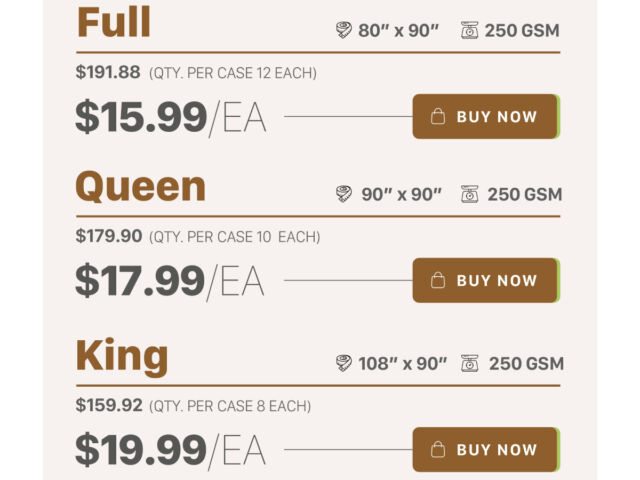Click the $17.99 per each price
This screenshot has height=480, width=640.
[x=170, y=282]
